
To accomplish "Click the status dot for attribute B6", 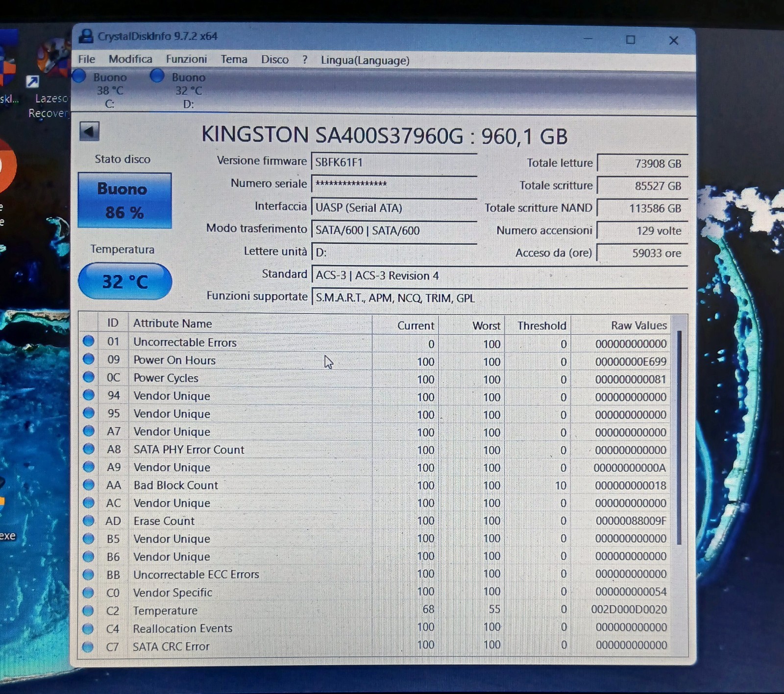I will click(89, 556).
